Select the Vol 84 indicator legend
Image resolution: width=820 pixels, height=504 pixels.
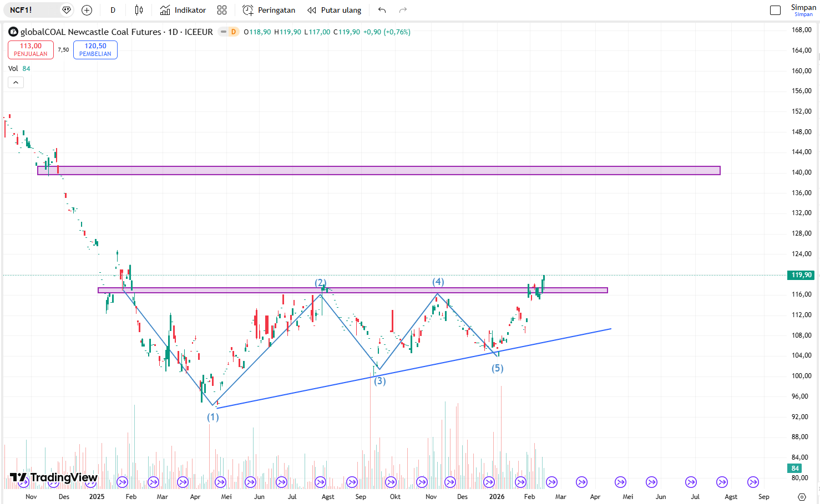point(19,69)
